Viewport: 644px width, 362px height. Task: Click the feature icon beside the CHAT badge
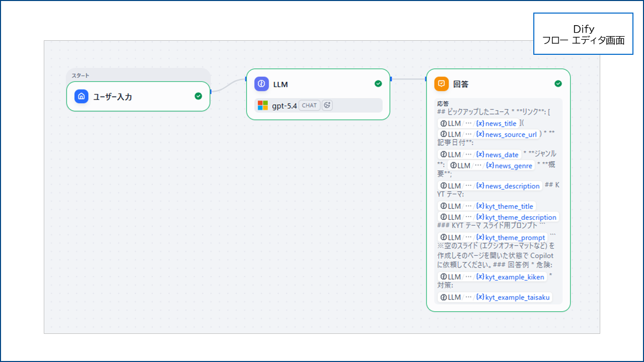327,105
